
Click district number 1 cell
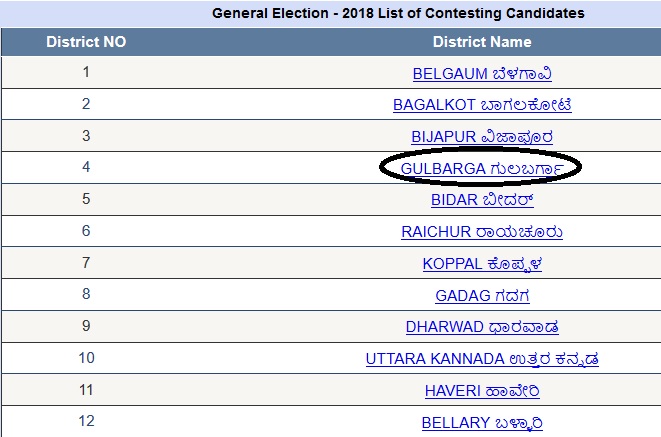click(x=86, y=72)
